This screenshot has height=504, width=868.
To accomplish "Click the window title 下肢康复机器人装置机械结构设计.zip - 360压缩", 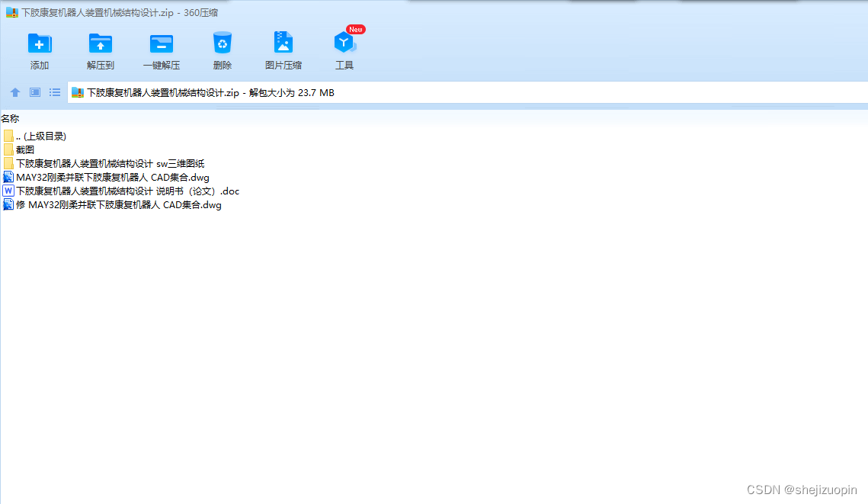I will 120,12.
